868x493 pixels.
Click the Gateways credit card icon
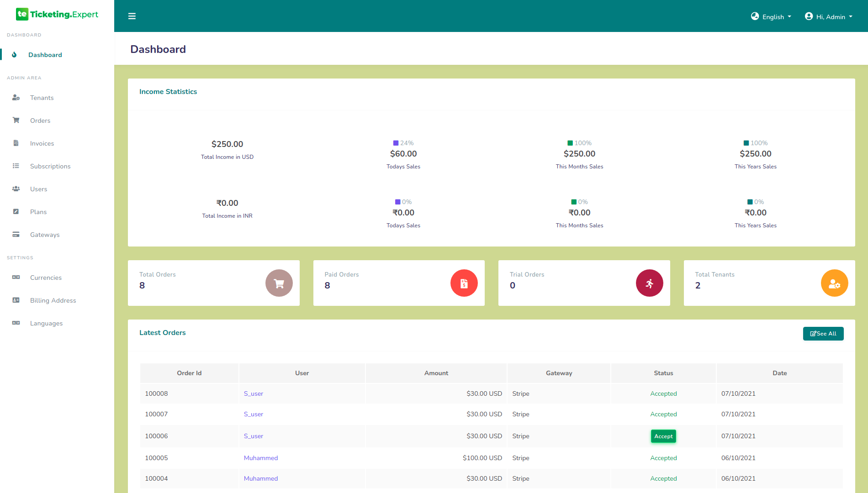coord(16,235)
